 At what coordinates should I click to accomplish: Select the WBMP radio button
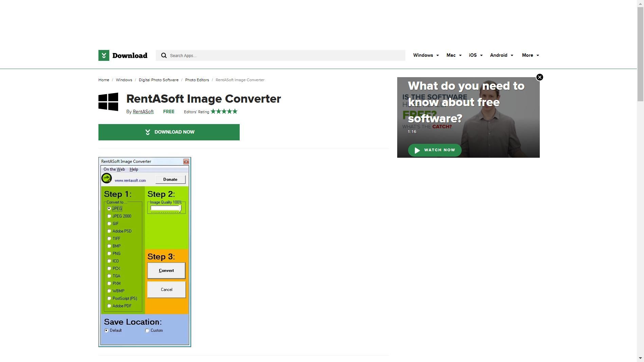[109, 291]
